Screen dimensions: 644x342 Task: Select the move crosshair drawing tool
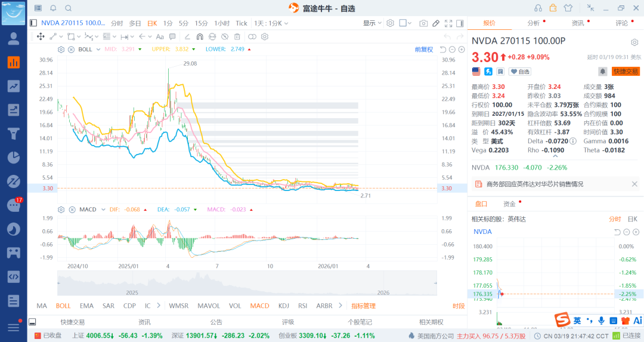coord(41,36)
